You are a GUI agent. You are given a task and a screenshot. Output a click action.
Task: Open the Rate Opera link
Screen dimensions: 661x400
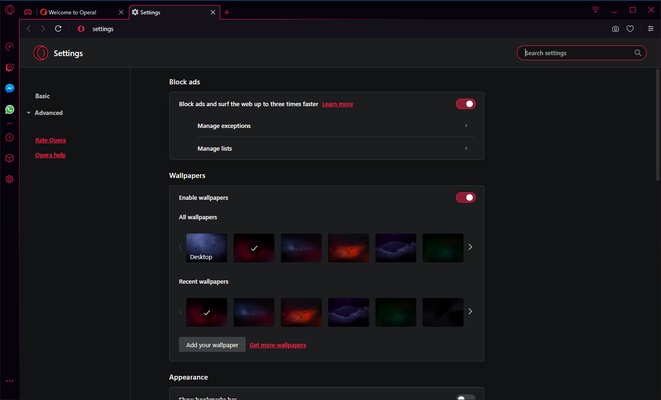coord(51,140)
